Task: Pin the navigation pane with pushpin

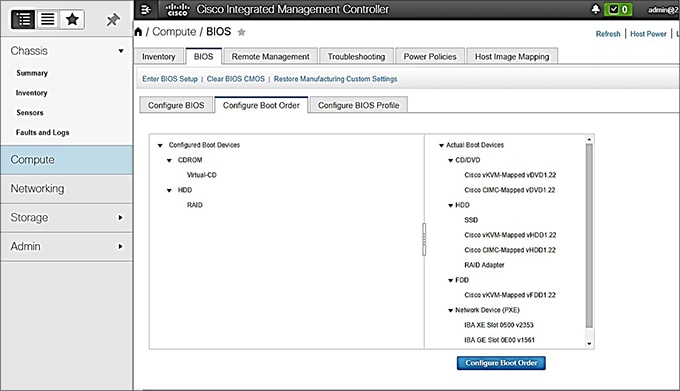Action: pyautogui.click(x=113, y=20)
